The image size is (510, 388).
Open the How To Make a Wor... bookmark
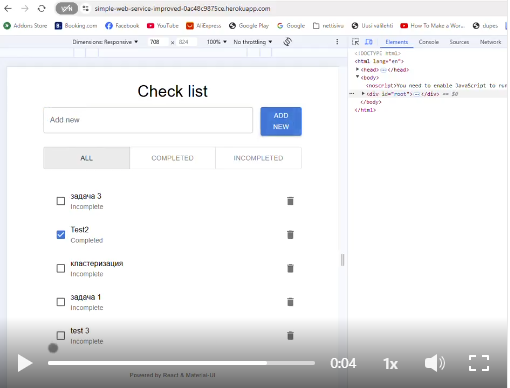(x=432, y=26)
